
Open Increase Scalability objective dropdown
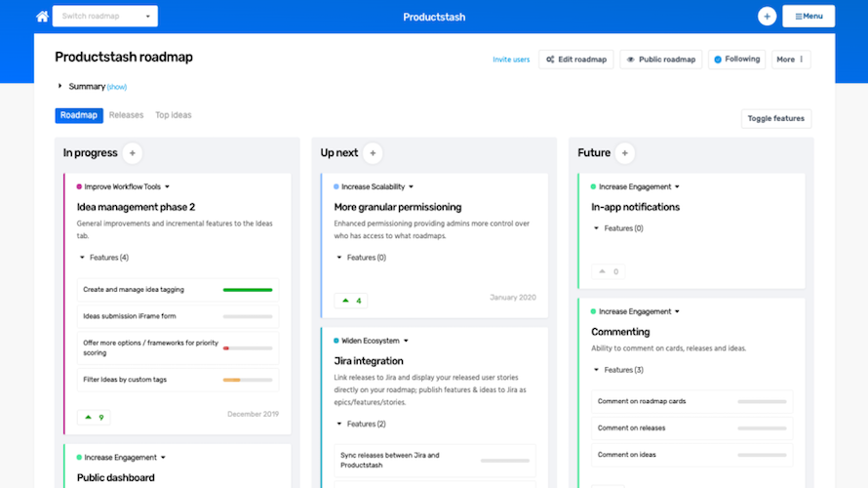tap(411, 187)
